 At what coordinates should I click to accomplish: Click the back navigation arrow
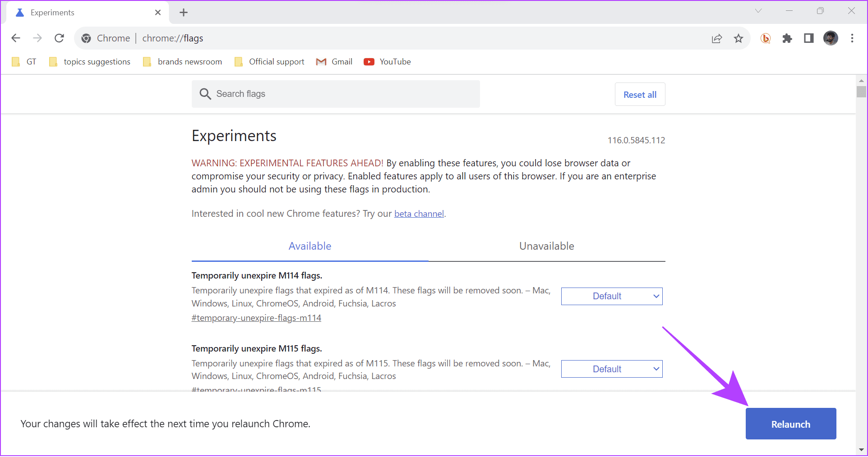(x=16, y=38)
